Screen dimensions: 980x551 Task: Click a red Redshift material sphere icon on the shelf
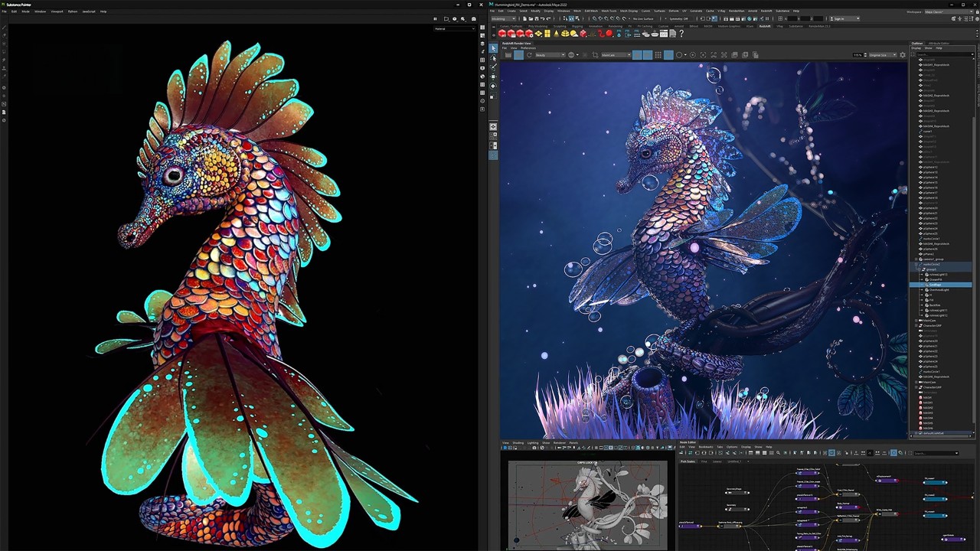(503, 34)
